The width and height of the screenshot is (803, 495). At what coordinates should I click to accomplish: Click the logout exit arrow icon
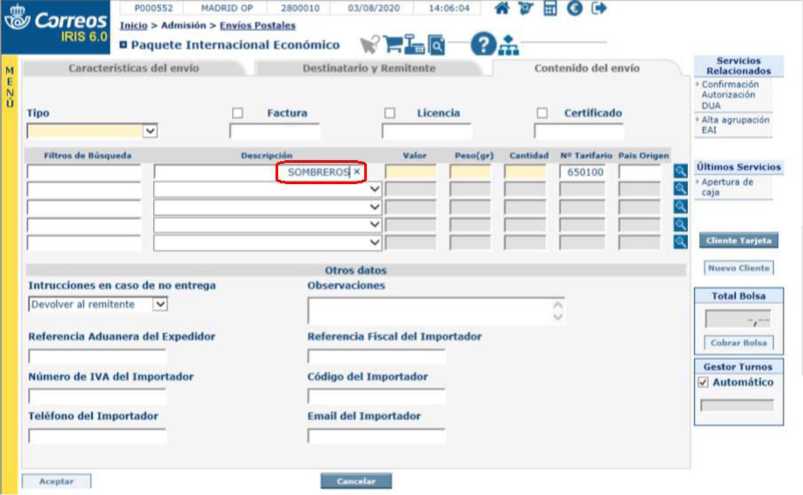click(x=599, y=9)
